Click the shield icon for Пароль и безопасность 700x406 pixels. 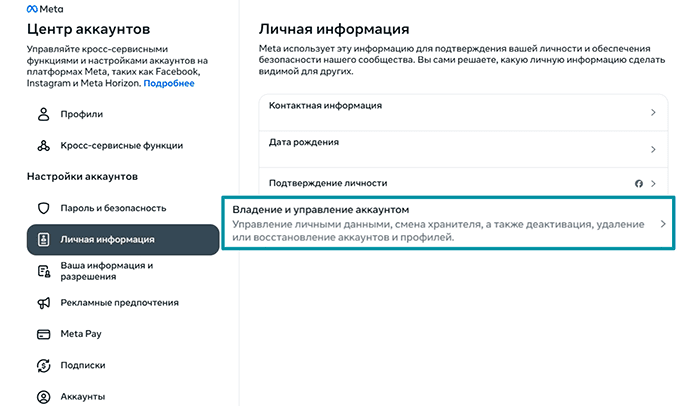point(43,208)
